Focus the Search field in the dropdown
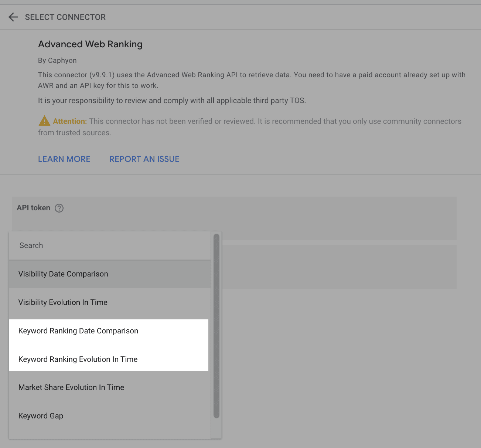 [x=110, y=245]
